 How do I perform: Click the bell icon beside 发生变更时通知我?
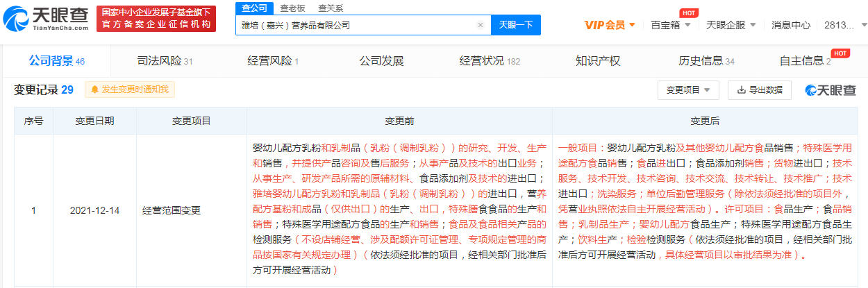click(95, 90)
